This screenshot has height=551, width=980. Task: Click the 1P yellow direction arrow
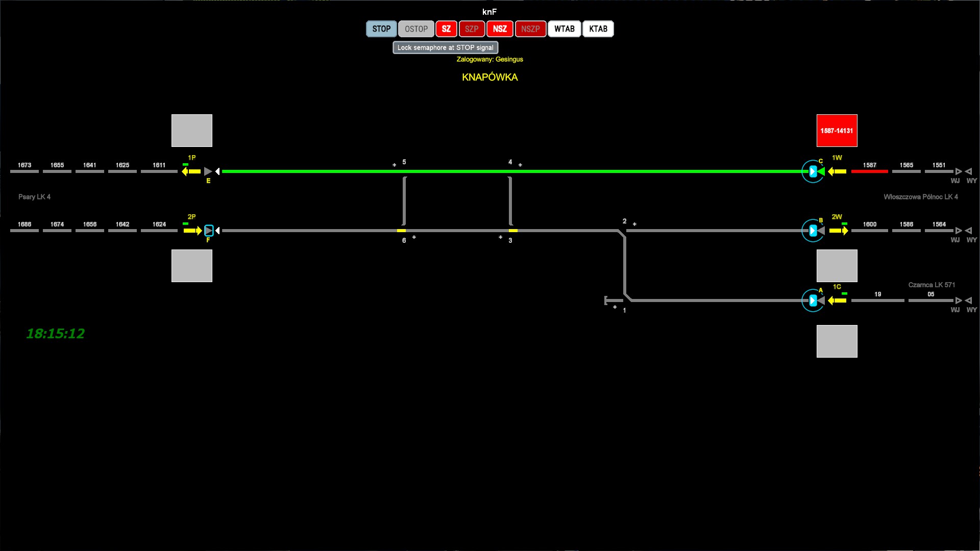click(x=191, y=171)
